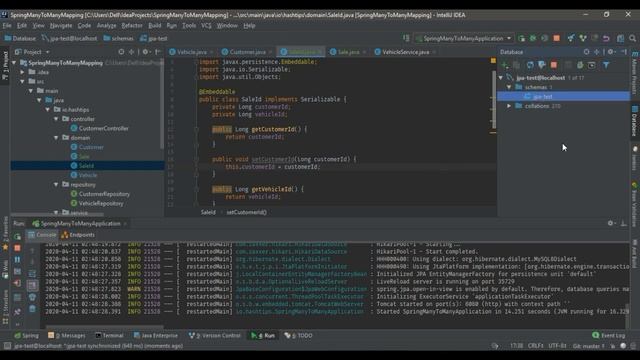Open the Project view selector dropdown
This screenshot has height=360, width=640.
(32, 52)
